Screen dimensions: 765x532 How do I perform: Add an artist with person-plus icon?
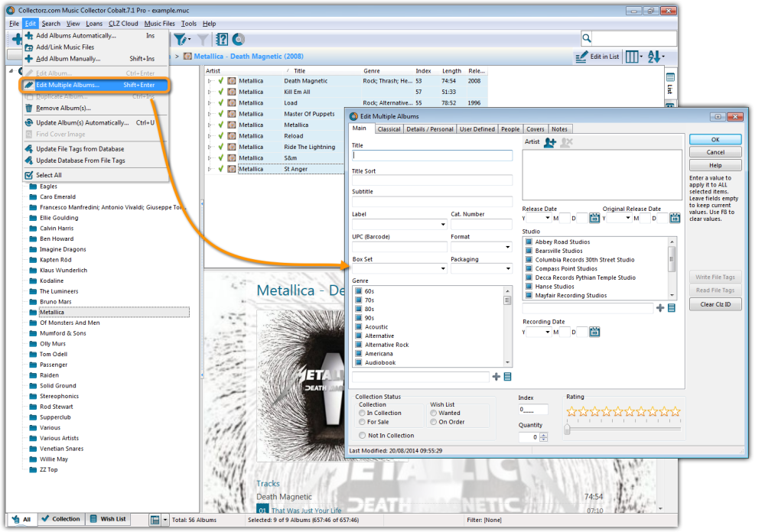pos(550,142)
